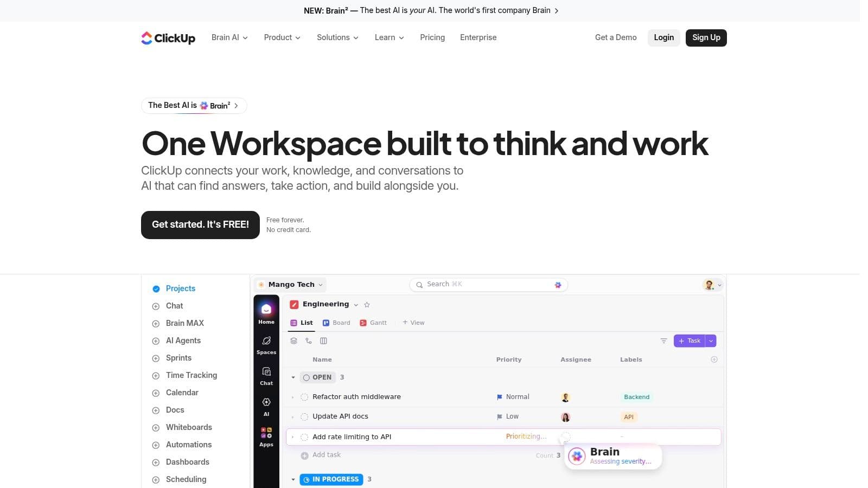Collapse the OPEN task group
The image size is (868, 488).
(x=293, y=377)
